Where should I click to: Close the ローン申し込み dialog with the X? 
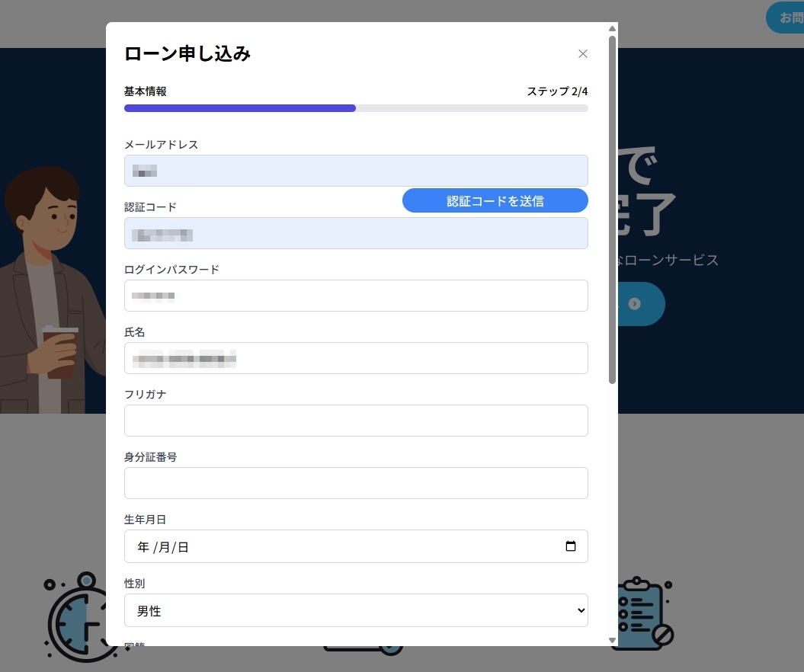(583, 53)
